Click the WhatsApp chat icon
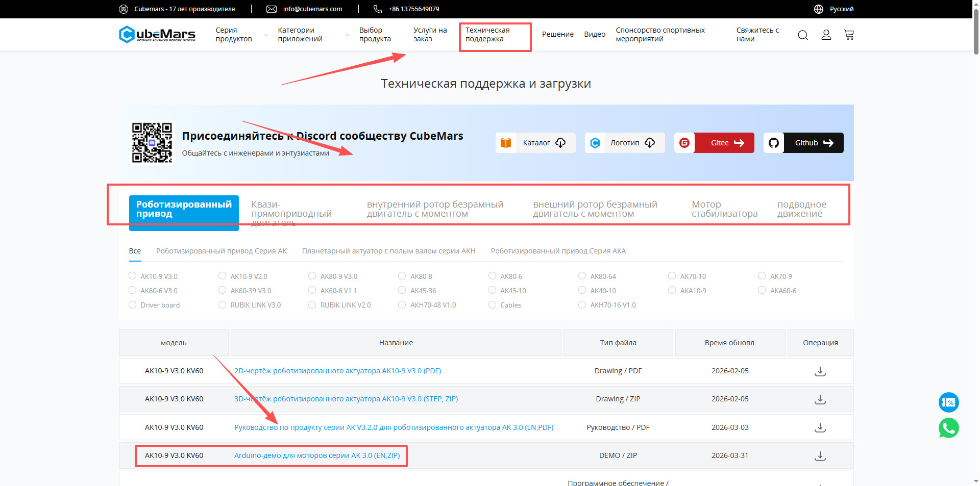Image resolution: width=980 pixels, height=486 pixels. point(948,428)
